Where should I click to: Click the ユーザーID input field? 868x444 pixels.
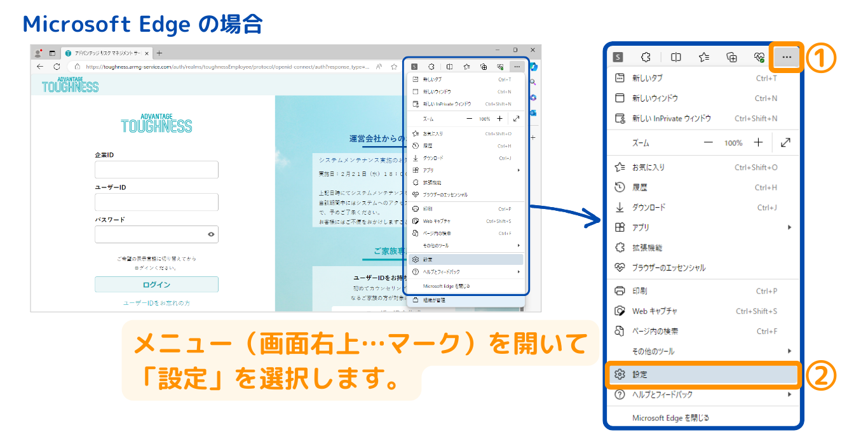[x=156, y=202]
